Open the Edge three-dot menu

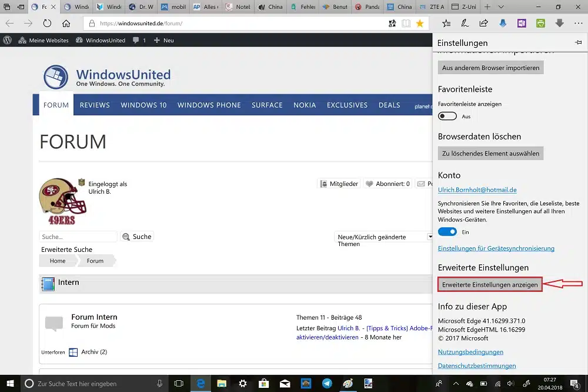click(x=578, y=24)
